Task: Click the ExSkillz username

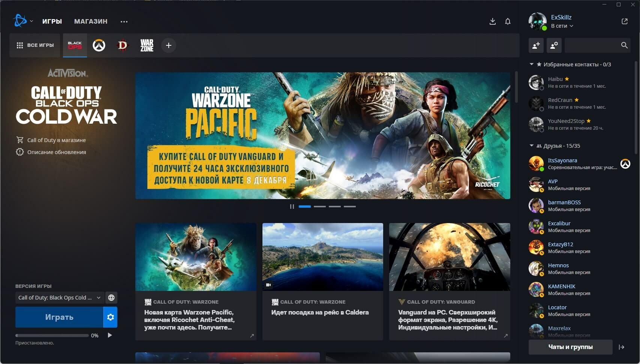Action: (x=561, y=17)
